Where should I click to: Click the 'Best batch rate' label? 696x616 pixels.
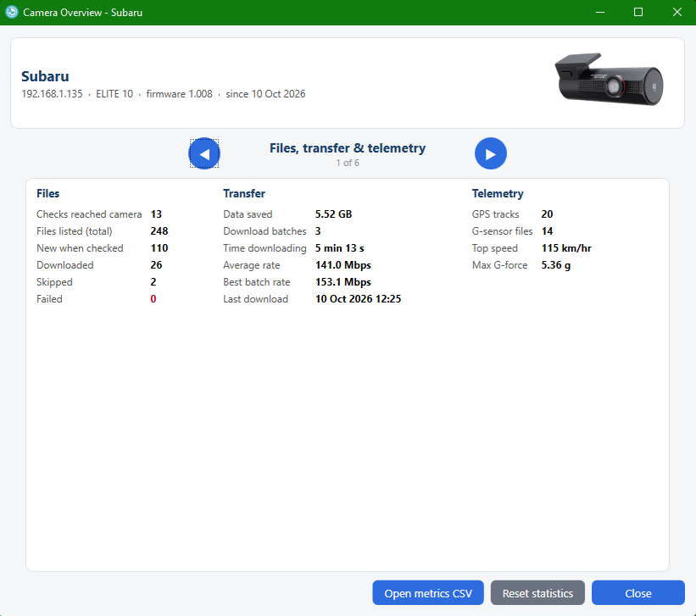(x=257, y=282)
